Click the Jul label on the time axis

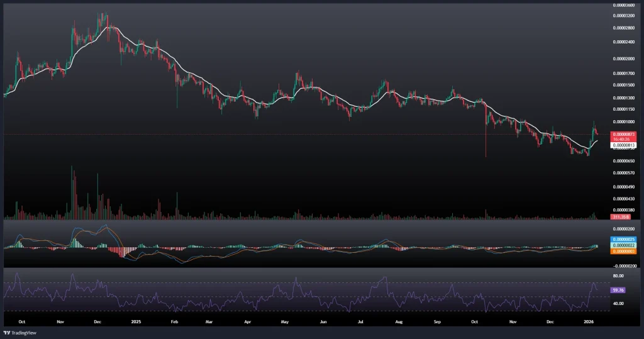[361, 321]
